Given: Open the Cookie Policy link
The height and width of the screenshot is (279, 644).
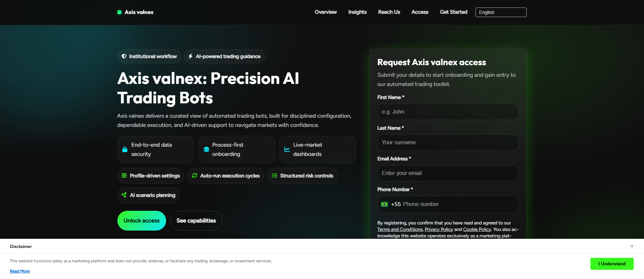Looking at the screenshot, I should 477,230.
